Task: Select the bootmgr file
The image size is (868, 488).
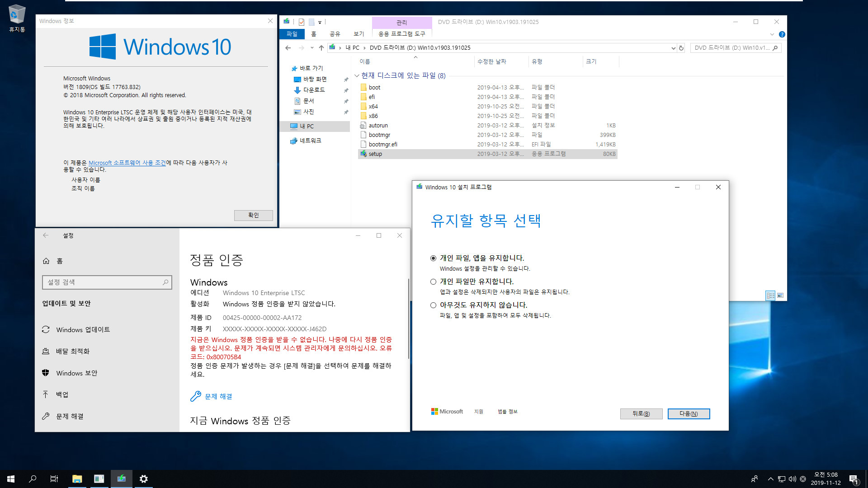Action: point(379,135)
